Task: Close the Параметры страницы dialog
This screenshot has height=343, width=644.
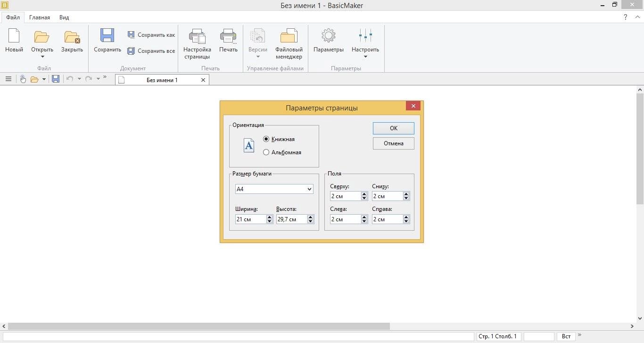Action: click(x=413, y=106)
